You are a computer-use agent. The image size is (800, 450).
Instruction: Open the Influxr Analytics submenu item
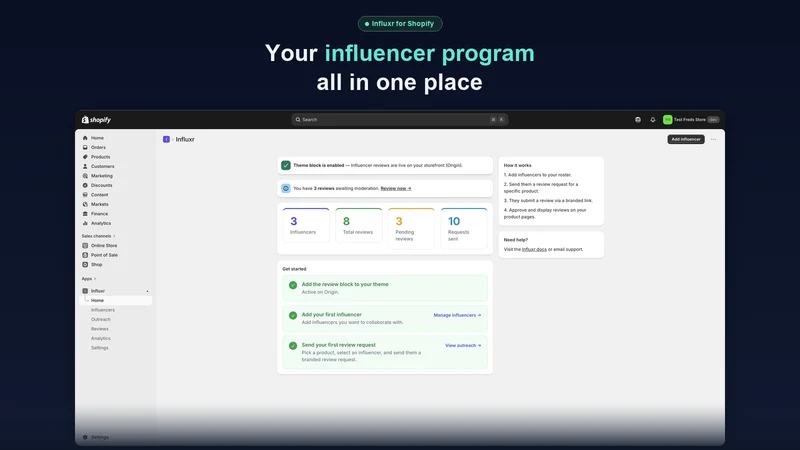[x=101, y=338]
